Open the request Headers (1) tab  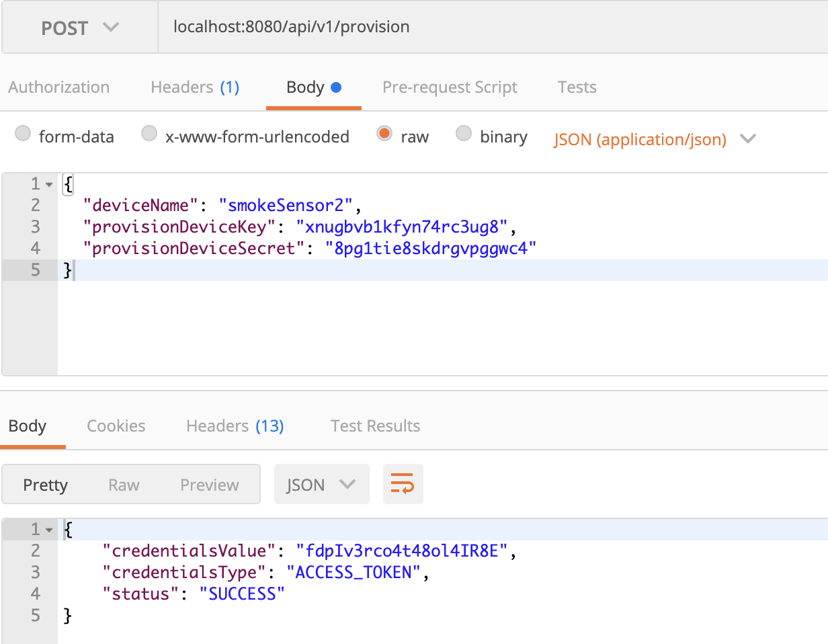pos(195,87)
